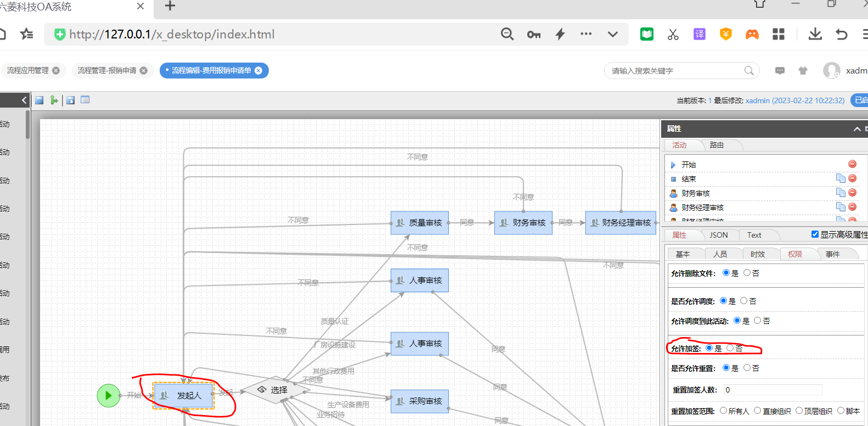Image resolution: width=868 pixels, height=426 pixels.
Task: Close the 流程编辑-费用报销申请单 tab
Action: (x=258, y=70)
